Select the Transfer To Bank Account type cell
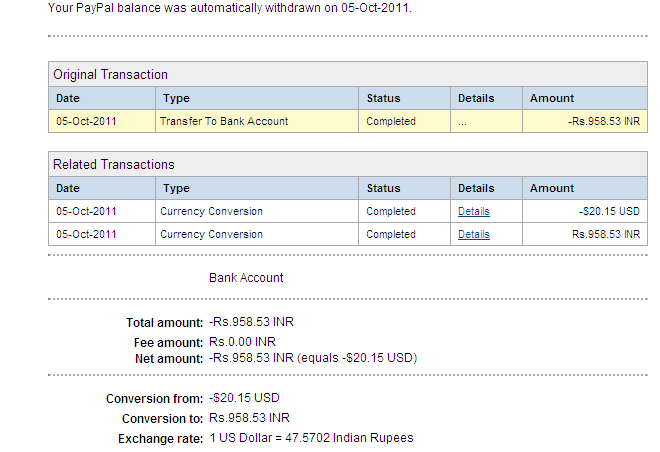This screenshot has width=660, height=452. point(224,122)
